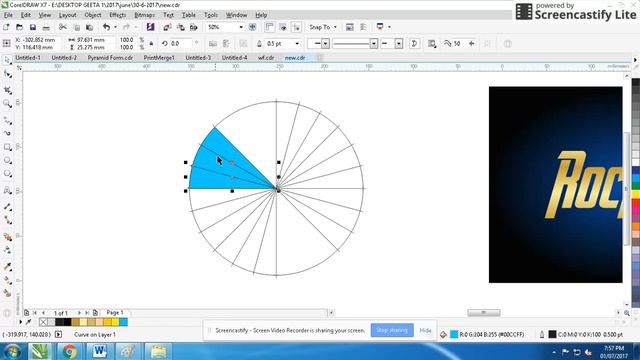The width and height of the screenshot is (640, 360).
Task: Pick the cyan swatch in the document palette
Action: pyautogui.click(x=123, y=322)
